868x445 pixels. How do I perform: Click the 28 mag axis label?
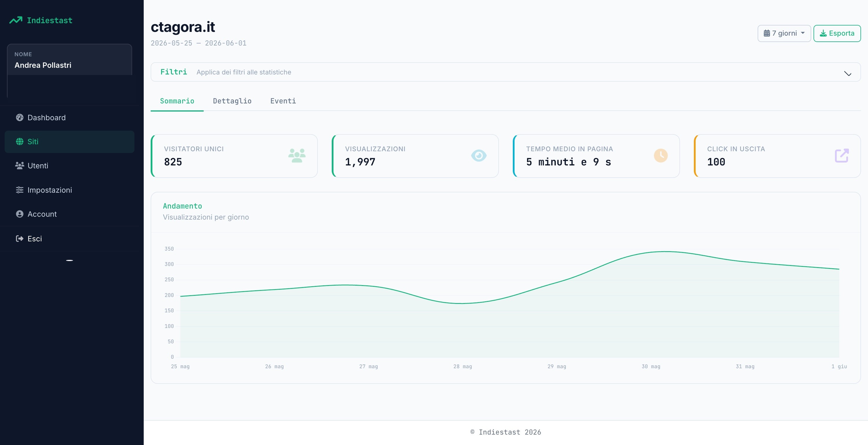click(x=463, y=366)
